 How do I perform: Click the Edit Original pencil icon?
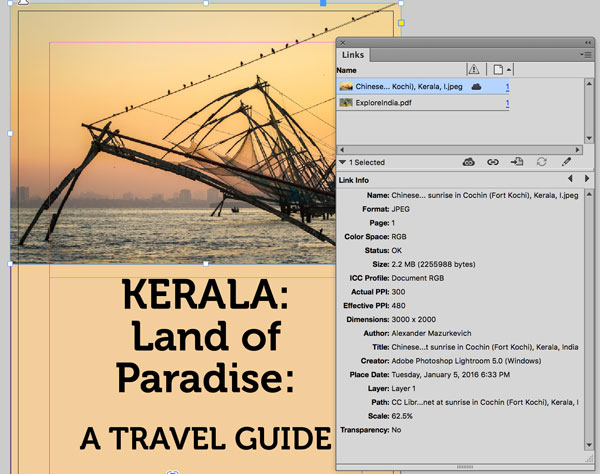(566, 162)
